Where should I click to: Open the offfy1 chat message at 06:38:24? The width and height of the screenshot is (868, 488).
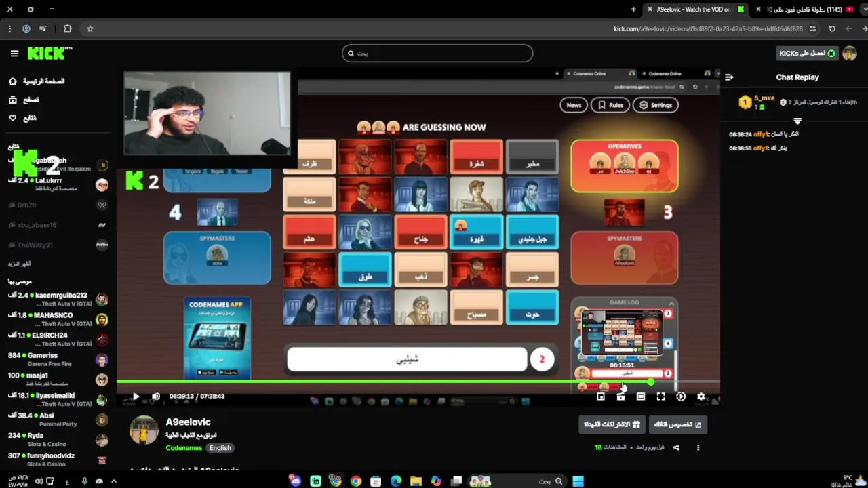[764, 134]
